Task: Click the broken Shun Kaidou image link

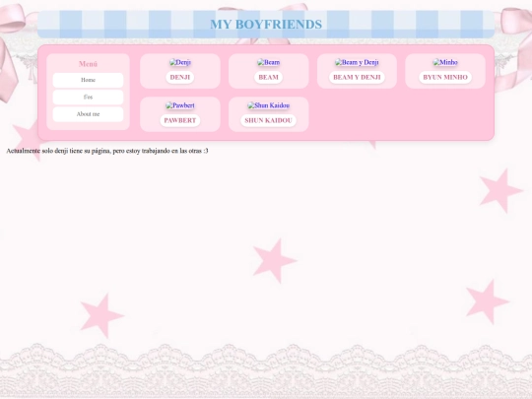Action: coord(268,105)
